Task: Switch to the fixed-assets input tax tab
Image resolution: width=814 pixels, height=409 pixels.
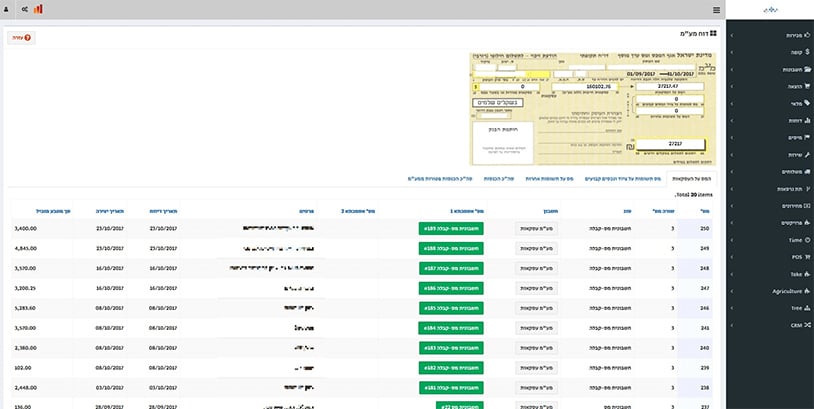Action: pos(622,179)
